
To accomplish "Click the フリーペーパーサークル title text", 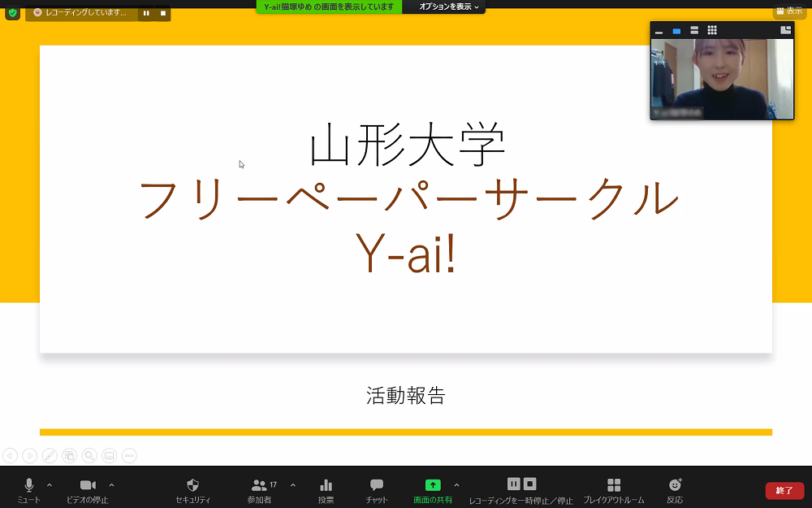I will (x=408, y=200).
